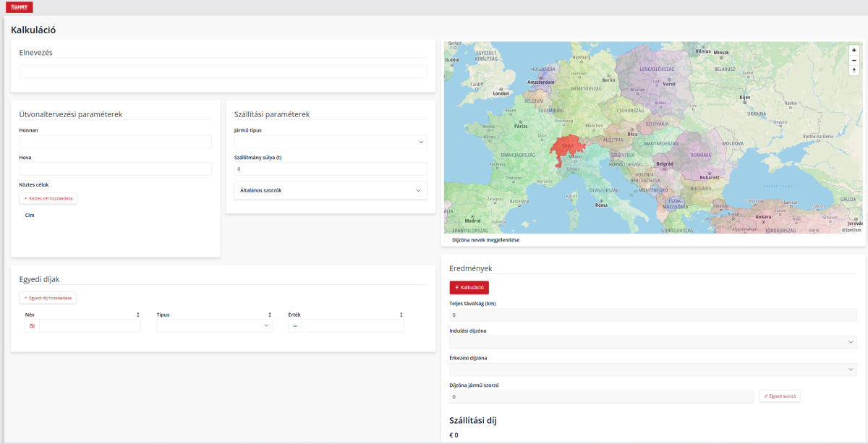The image size is (868, 444).
Task: Sort custom fees by Típus column
Action: coord(269,315)
